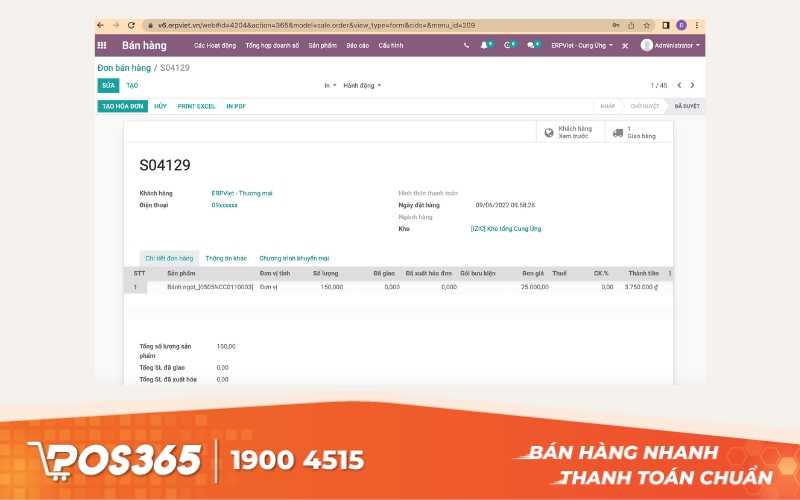Click the Bán hàng app title

coord(144,45)
